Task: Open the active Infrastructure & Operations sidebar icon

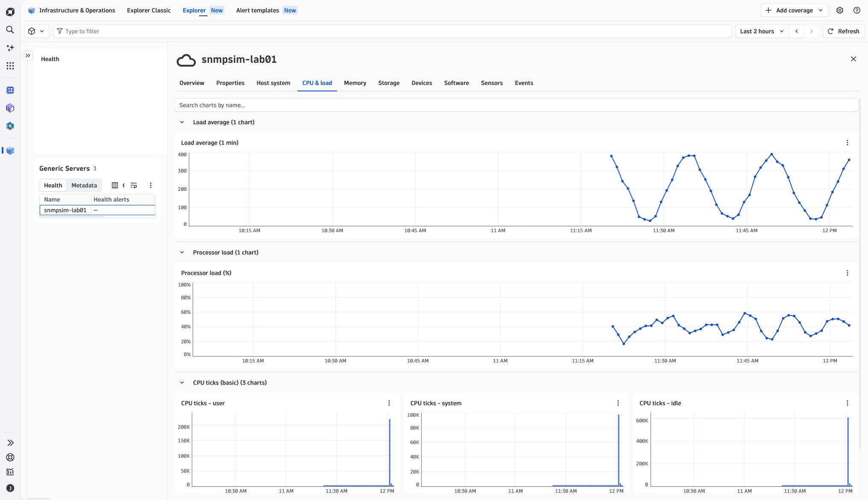Action: click(10, 150)
